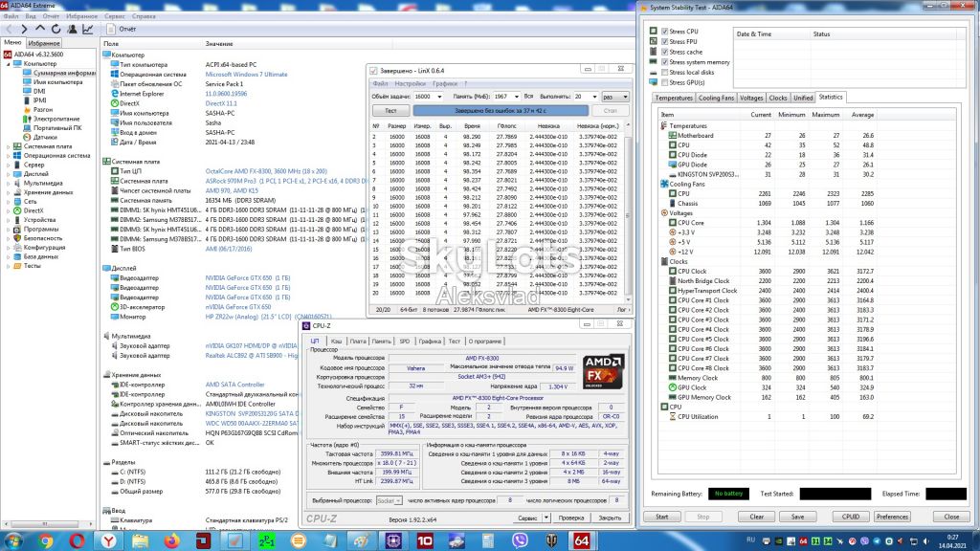Image resolution: width=980 pixels, height=551 pixels.
Task: Open Сервис dropdown arrow in CPU-Z
Action: pyautogui.click(x=546, y=518)
